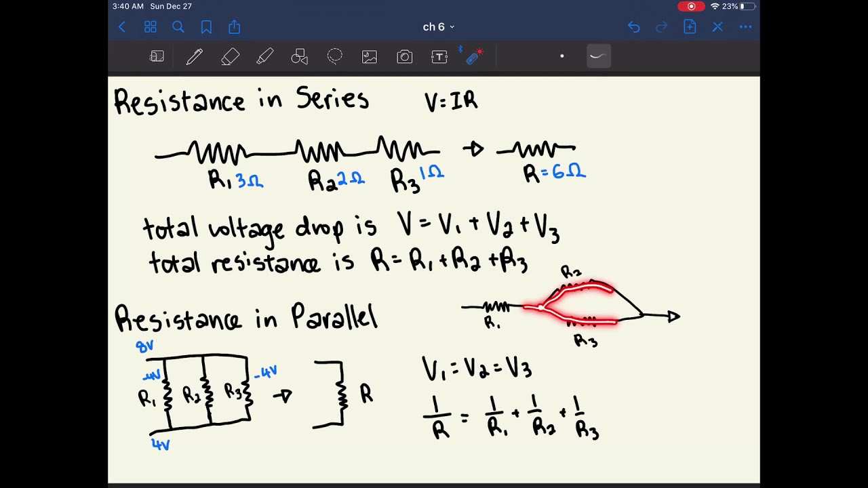Toggle the zoom window tool
This screenshot has width=868, height=488.
157,57
